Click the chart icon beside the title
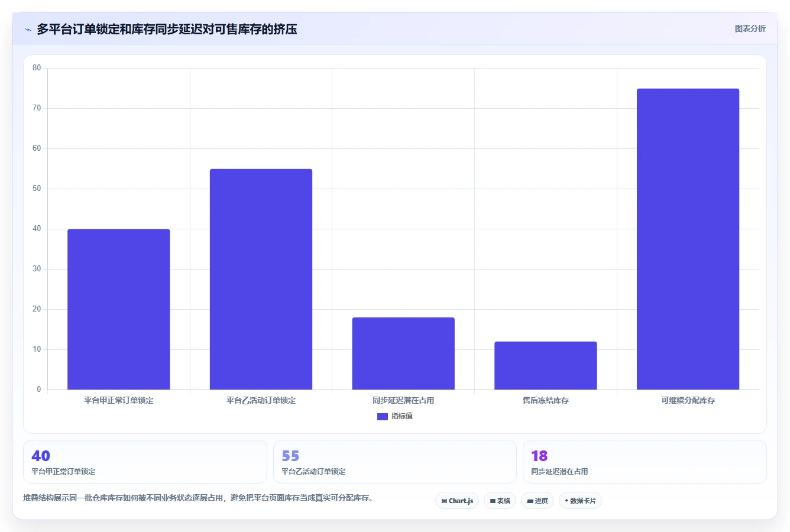Screen dimensions: 790x532 tap(28, 30)
